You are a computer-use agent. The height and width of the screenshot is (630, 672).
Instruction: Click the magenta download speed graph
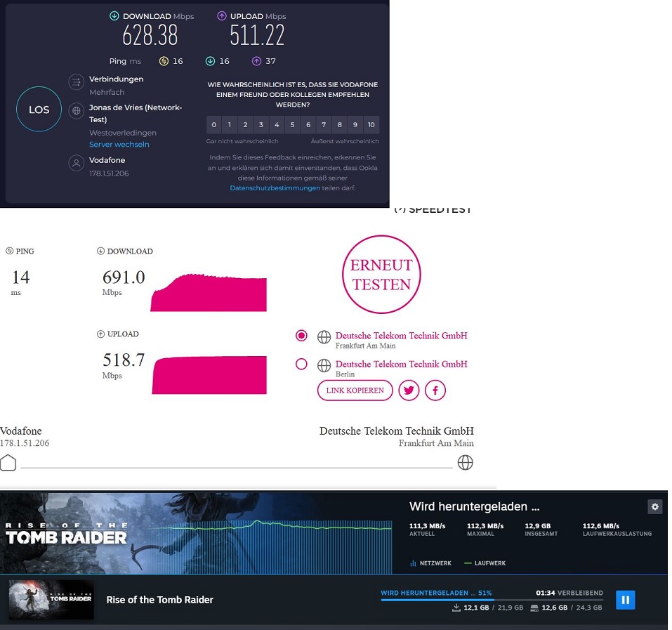[x=209, y=292]
